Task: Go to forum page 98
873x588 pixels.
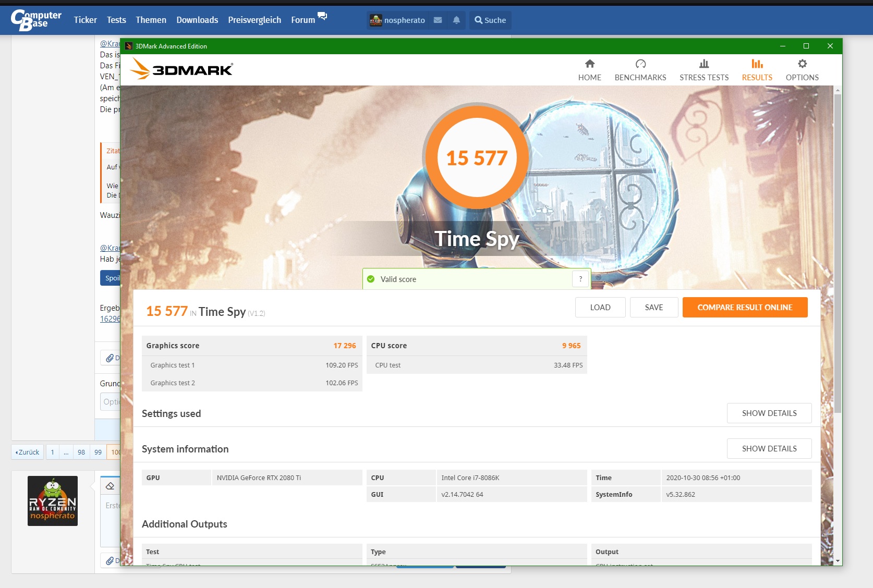Action: tap(81, 452)
